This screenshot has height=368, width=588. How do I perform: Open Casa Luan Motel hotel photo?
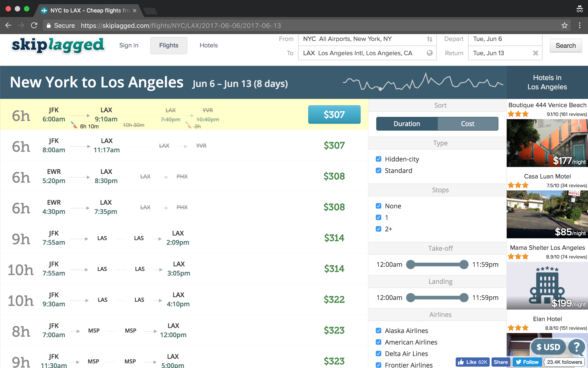coord(547,214)
